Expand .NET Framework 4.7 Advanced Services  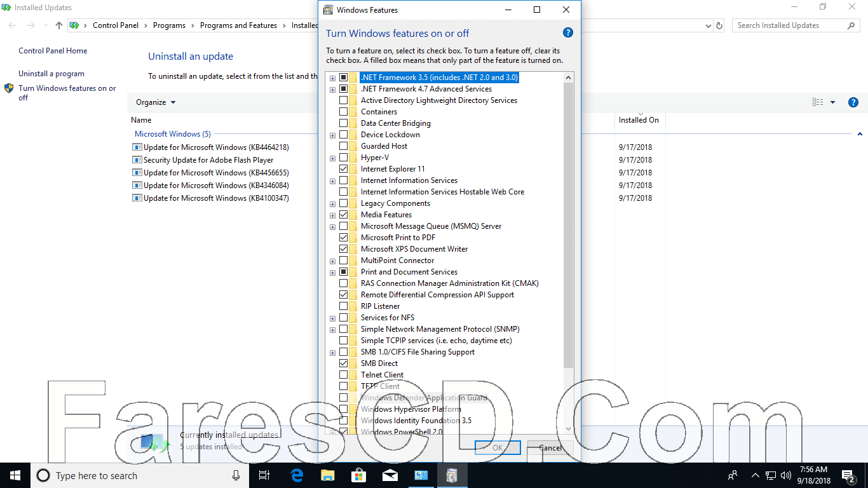332,89
